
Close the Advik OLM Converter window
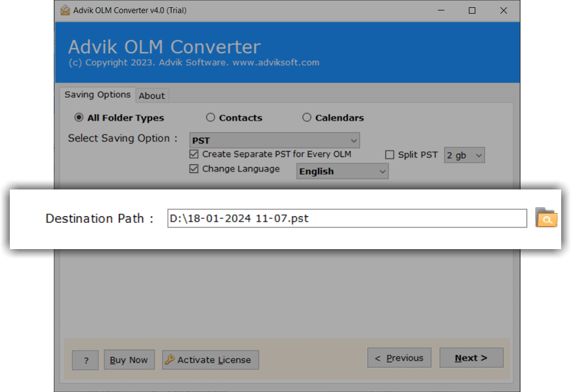pos(503,10)
